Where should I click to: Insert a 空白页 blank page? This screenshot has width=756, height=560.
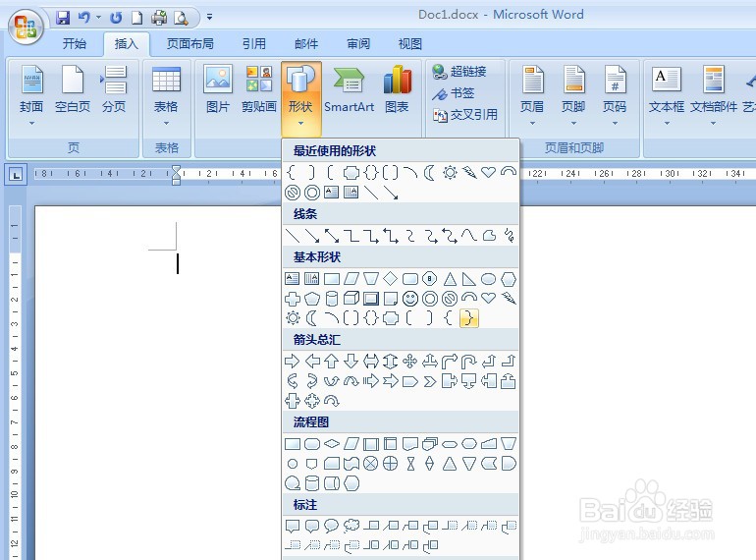pos(73,89)
